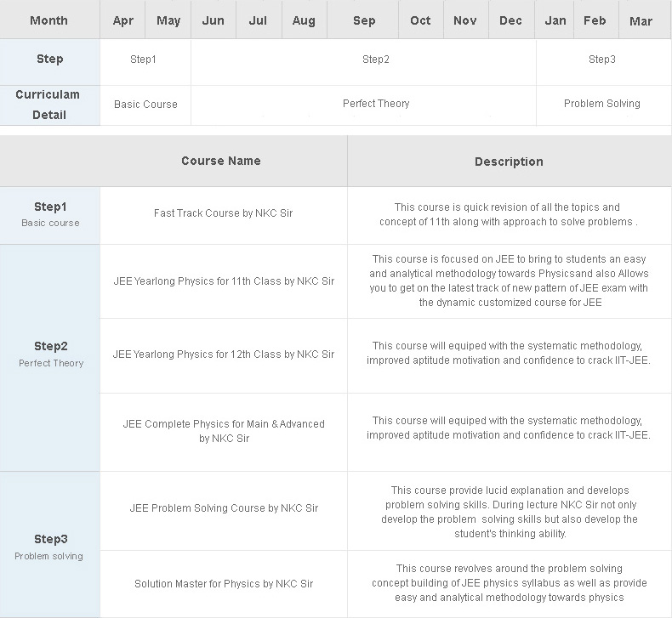Click the Problem Solving curriculum cell
The width and height of the screenshot is (672, 618).
pos(604,105)
